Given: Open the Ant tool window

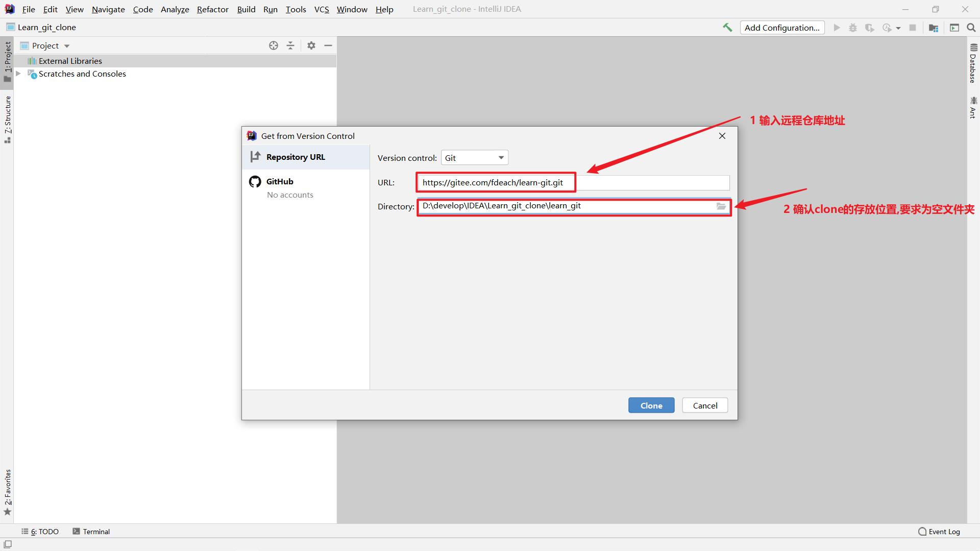Looking at the screenshot, I should tap(973, 108).
